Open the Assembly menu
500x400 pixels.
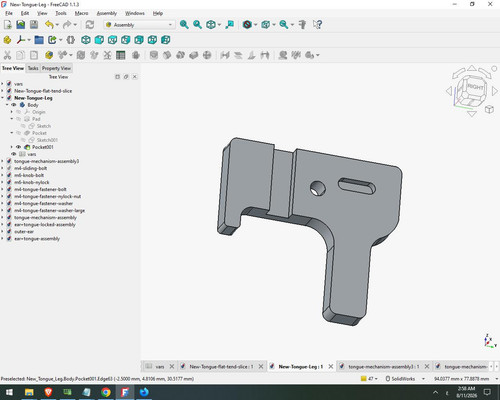(107, 13)
